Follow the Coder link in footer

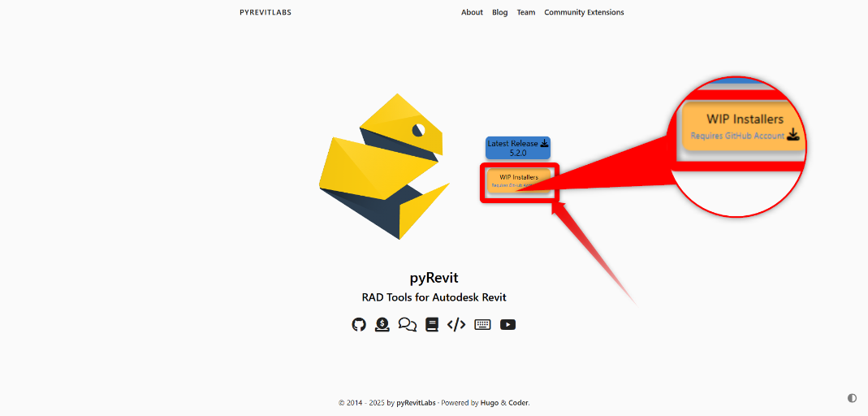518,403
